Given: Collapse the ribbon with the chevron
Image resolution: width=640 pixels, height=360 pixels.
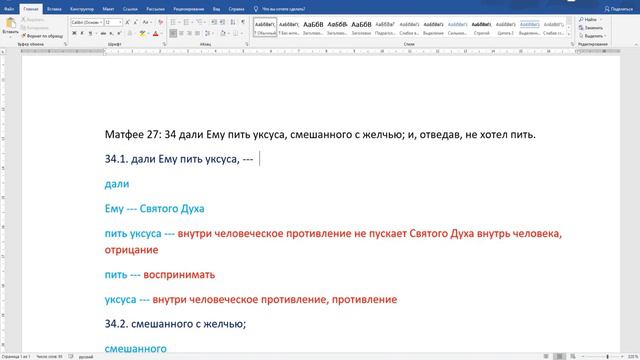Looking at the screenshot, I should 636,44.
